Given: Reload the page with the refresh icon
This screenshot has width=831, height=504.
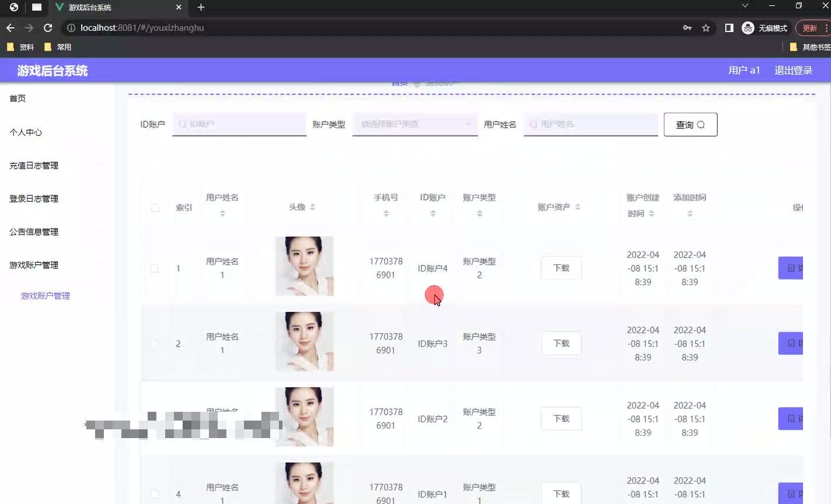Looking at the screenshot, I should click(48, 27).
